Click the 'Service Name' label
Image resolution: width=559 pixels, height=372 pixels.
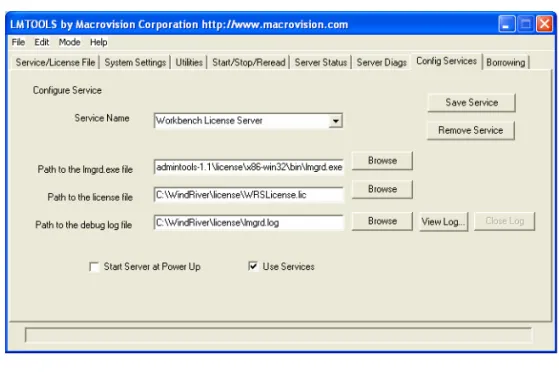point(102,118)
